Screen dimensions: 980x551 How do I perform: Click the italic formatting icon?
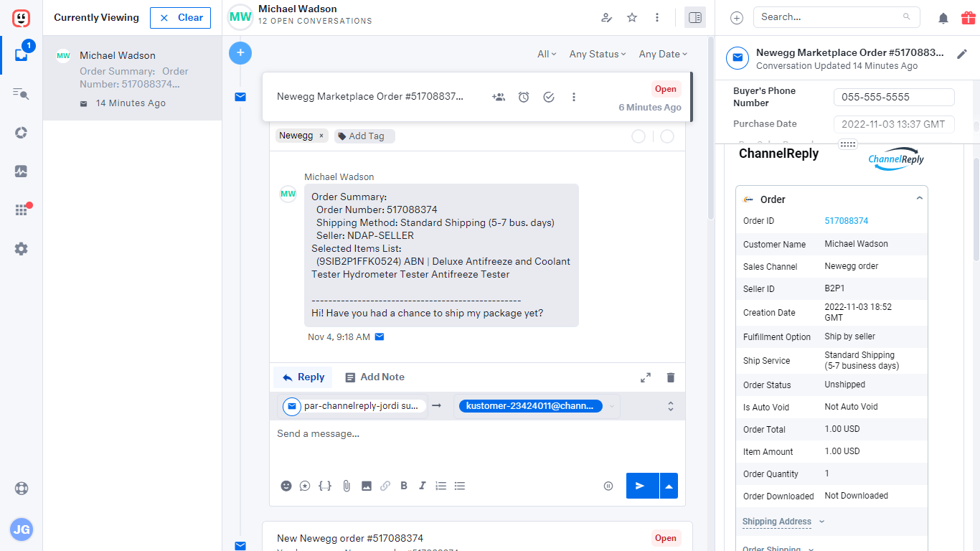click(423, 486)
